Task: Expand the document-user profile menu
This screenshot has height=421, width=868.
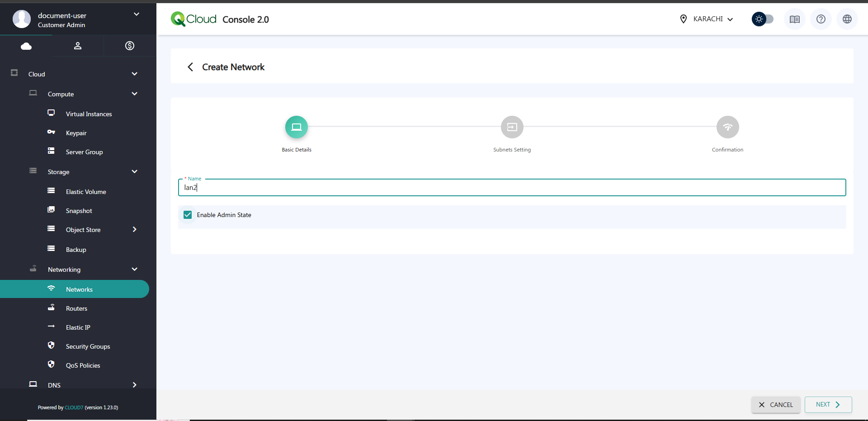Action: tap(136, 14)
